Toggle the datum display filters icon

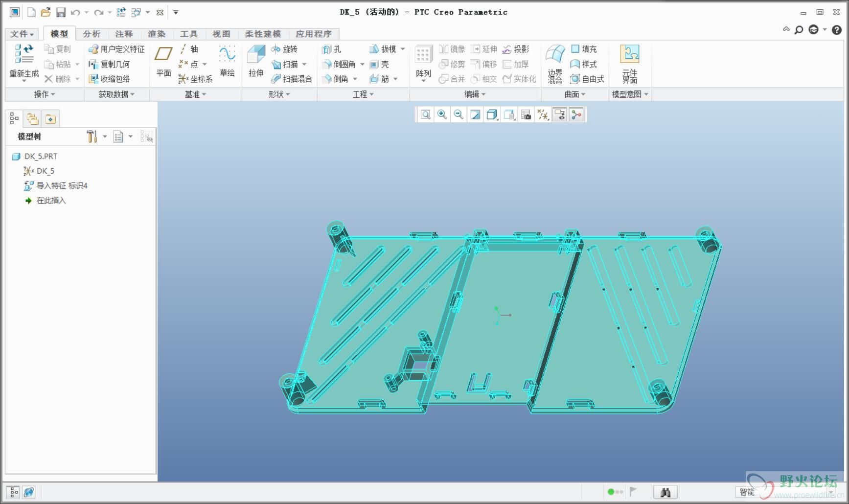[543, 115]
